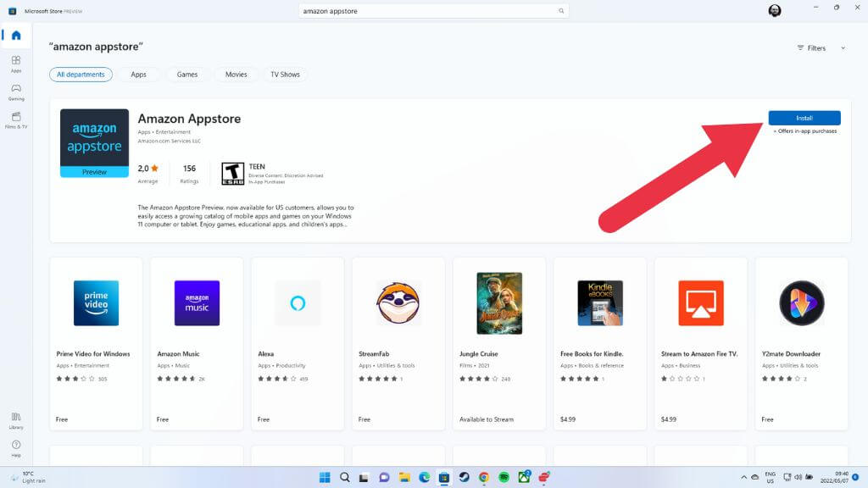Open the Gaming section in sidebar
Image resolution: width=868 pixels, height=488 pixels.
pyautogui.click(x=16, y=91)
